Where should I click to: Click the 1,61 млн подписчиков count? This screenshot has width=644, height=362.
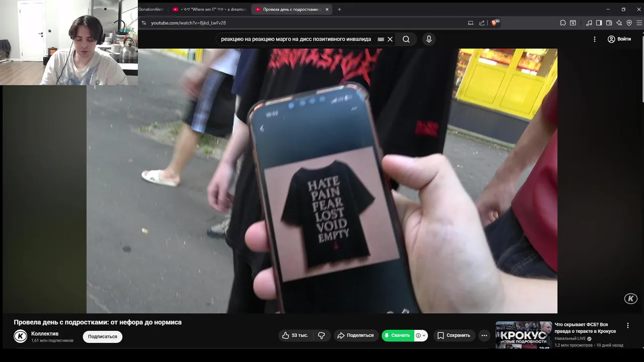(52, 341)
